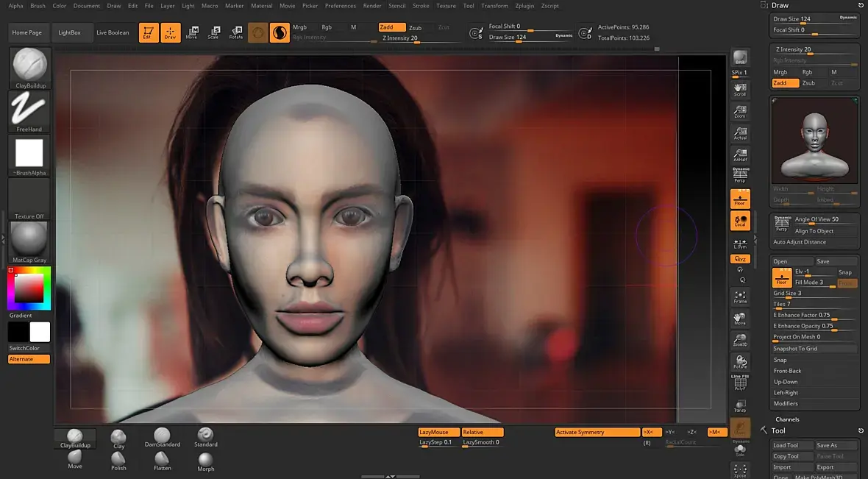Pick the Morph brush
The image size is (868, 479).
pyautogui.click(x=206, y=461)
